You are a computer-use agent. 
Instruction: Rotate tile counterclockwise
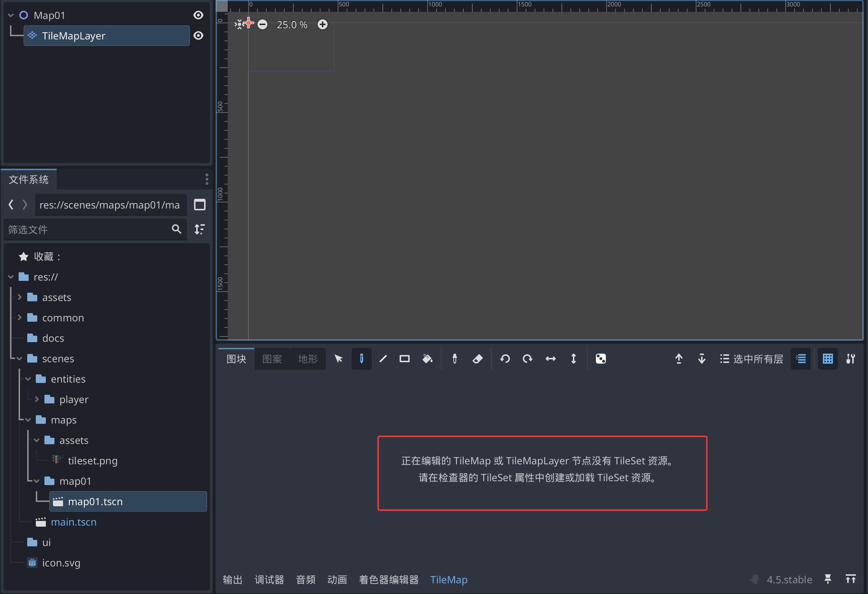(505, 359)
